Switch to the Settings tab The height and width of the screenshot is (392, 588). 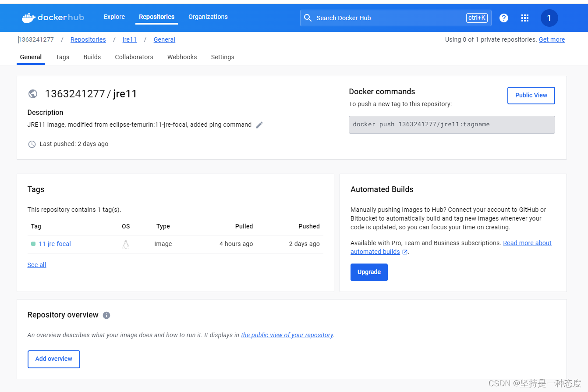(x=223, y=57)
